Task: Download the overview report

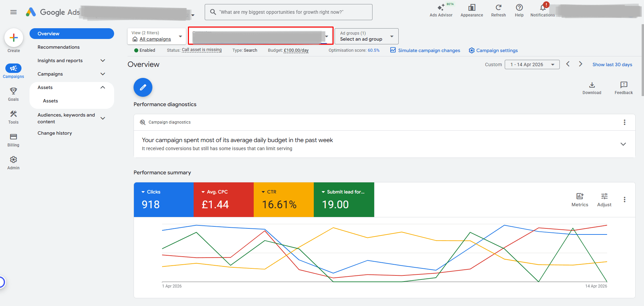Action: 592,88
